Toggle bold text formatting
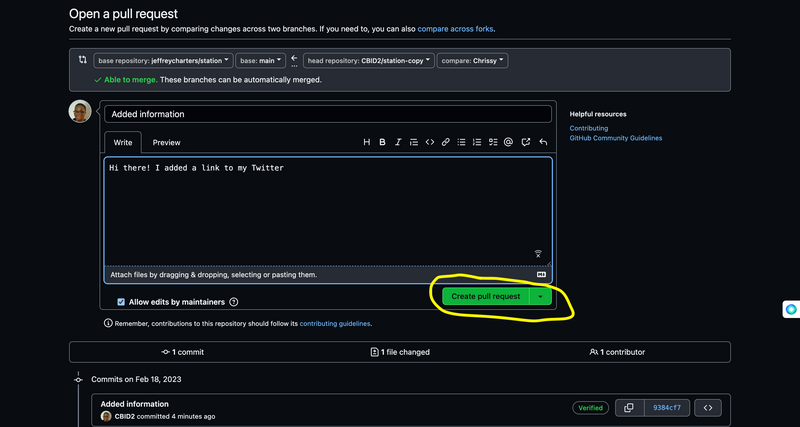 (382, 143)
